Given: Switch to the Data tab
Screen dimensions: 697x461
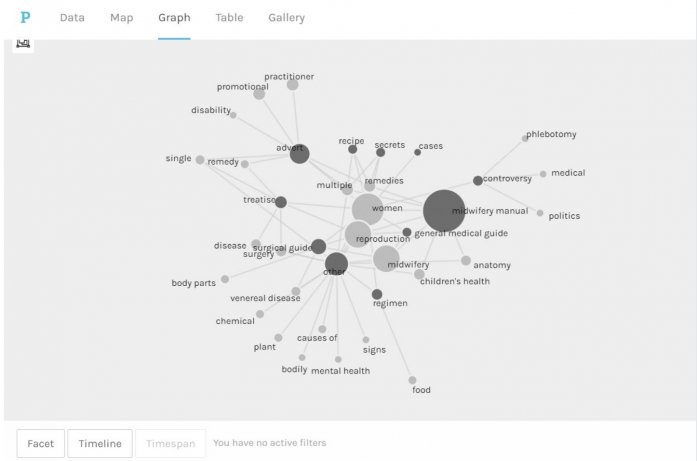Looking at the screenshot, I should tap(72, 18).
